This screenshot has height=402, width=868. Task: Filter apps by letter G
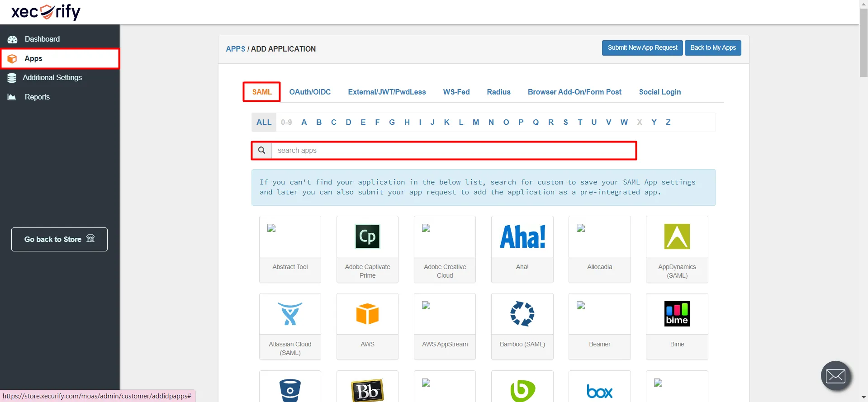(x=392, y=122)
